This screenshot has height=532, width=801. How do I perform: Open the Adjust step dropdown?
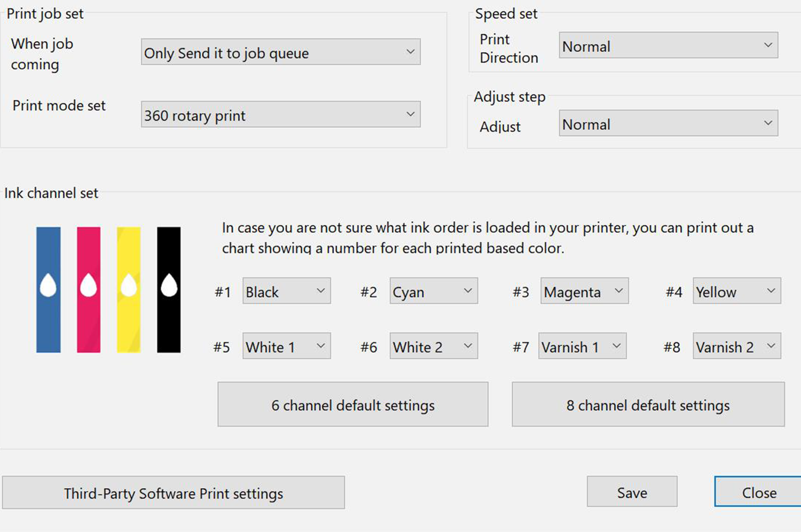point(667,123)
